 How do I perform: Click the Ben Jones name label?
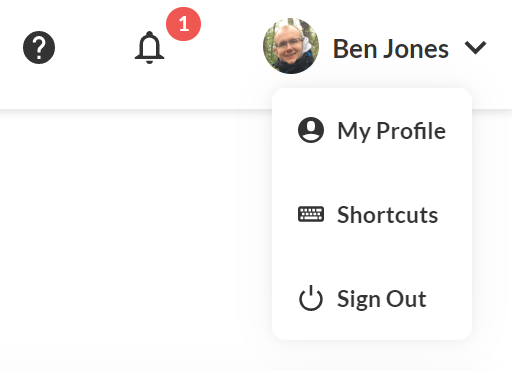[x=391, y=49]
